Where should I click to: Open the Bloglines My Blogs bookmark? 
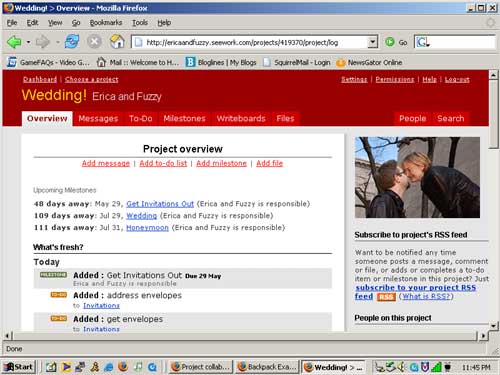pos(221,62)
